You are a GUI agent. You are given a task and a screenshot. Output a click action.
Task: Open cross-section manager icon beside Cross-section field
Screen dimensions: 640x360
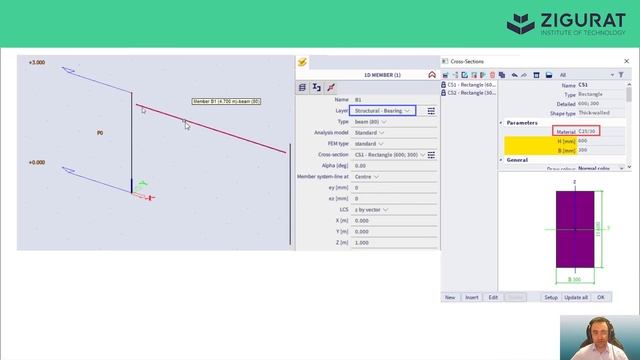coord(431,155)
